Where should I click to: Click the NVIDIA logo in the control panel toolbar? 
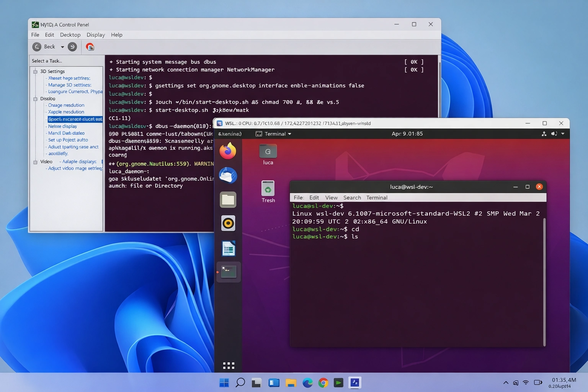tap(90, 47)
